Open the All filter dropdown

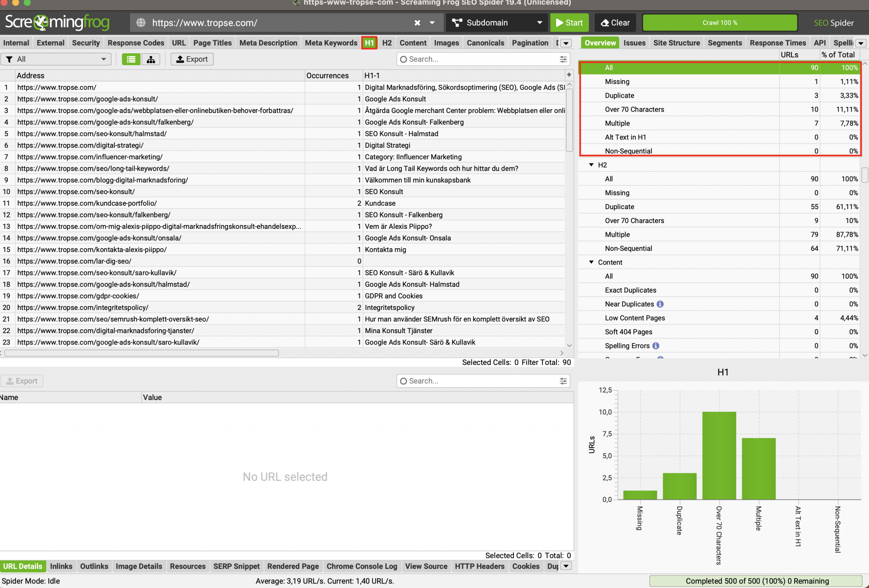[x=56, y=59]
